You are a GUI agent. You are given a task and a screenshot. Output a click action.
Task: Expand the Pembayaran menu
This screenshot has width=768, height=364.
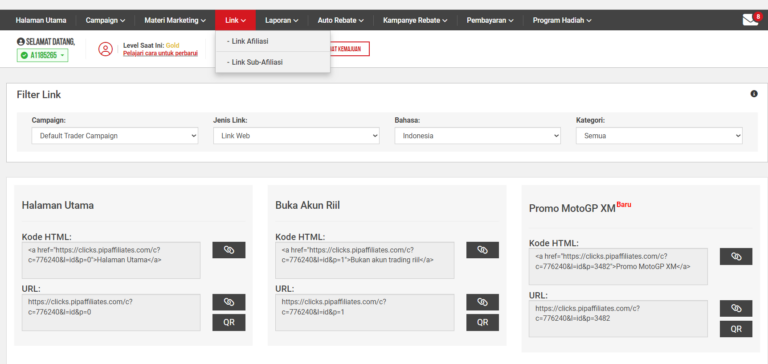490,21
